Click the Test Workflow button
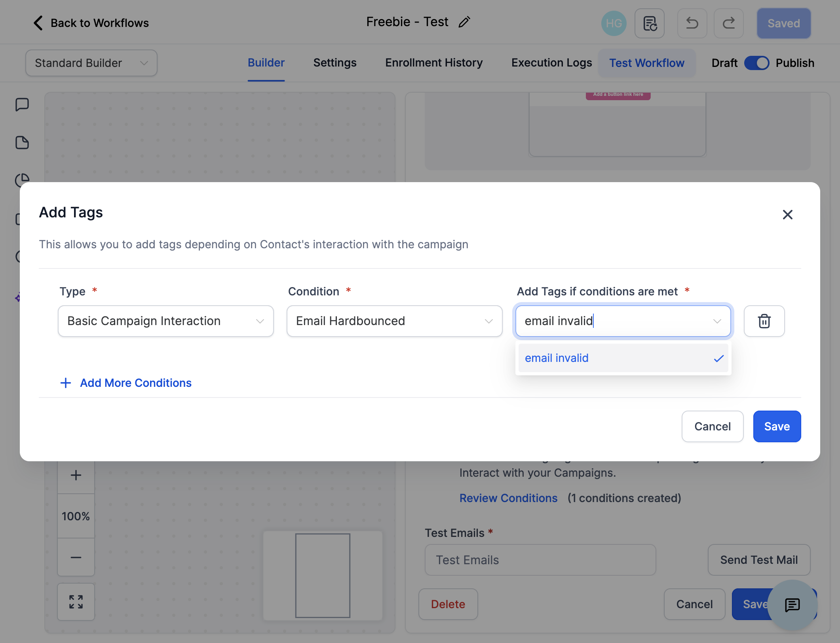The image size is (840, 643). tap(647, 63)
